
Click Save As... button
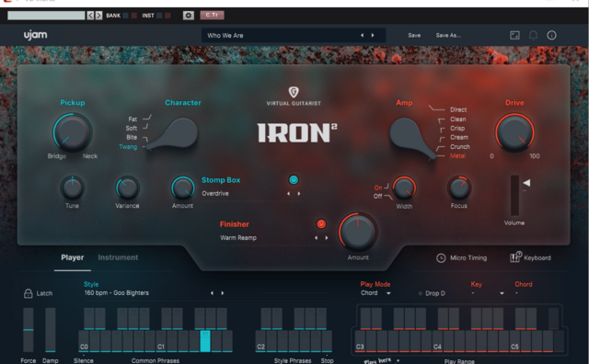(448, 35)
